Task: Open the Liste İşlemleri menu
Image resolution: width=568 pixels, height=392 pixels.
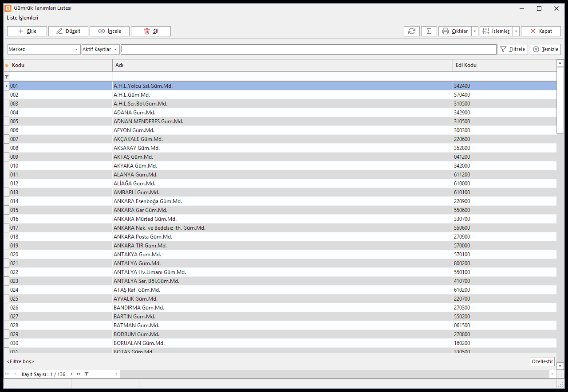Action: 22,18
